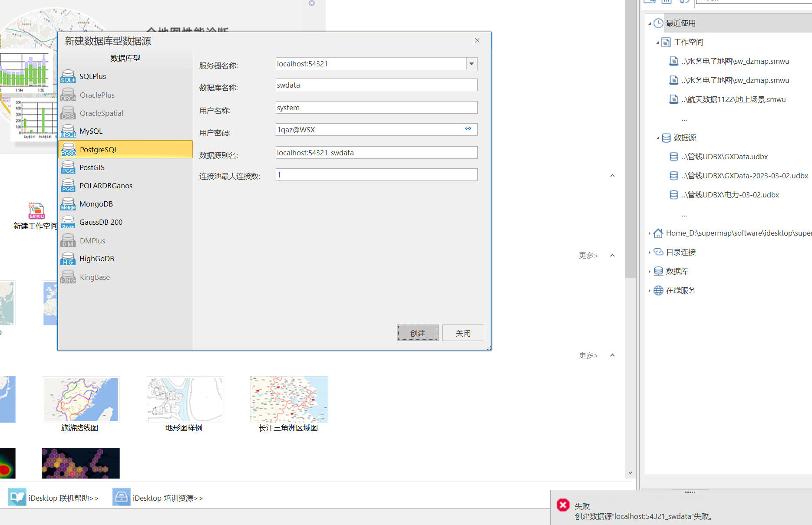Image resolution: width=812 pixels, height=525 pixels.
Task: Click the 最近使用 clock icon
Action: click(x=658, y=23)
